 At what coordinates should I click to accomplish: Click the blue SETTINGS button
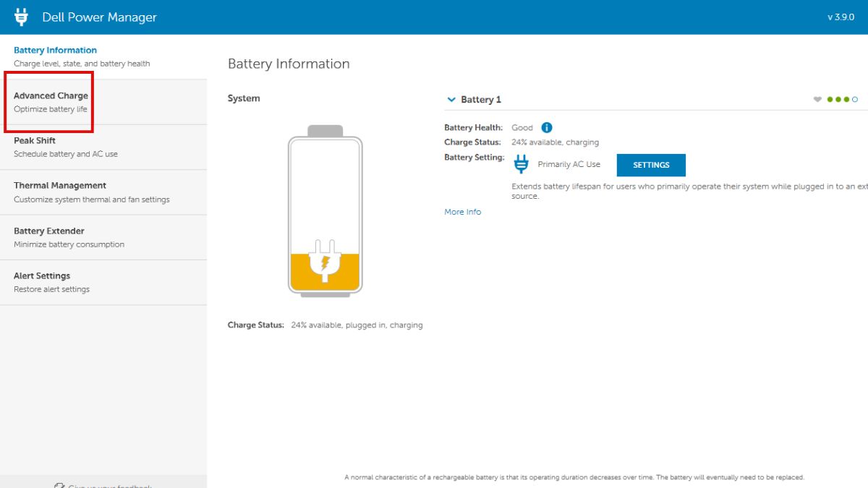(x=651, y=165)
